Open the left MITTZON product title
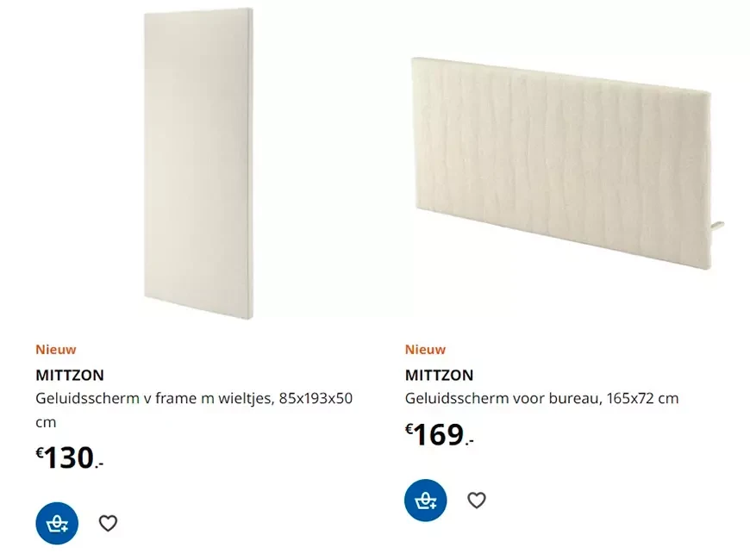Viewport: 750px width, 560px height. pos(70,375)
